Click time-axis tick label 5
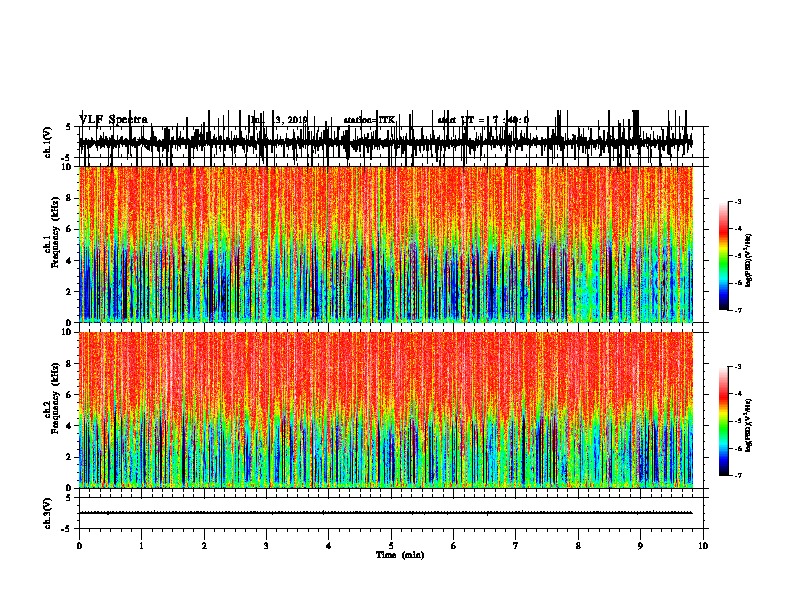The height and width of the screenshot is (612, 792). coord(391,546)
